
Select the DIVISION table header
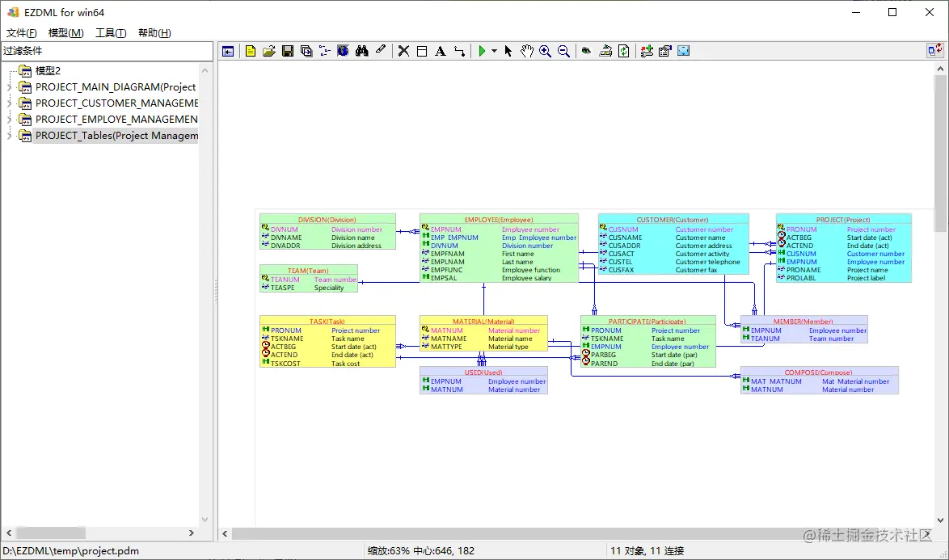point(327,220)
